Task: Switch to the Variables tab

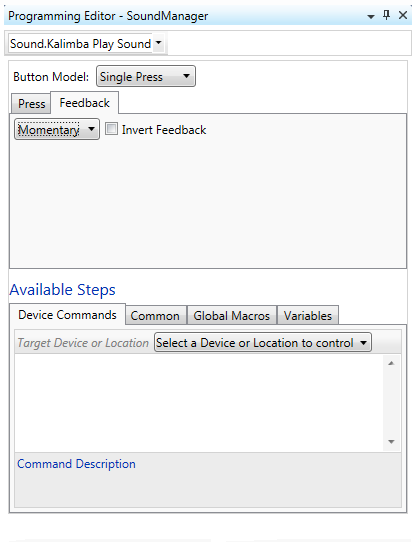Action: tap(308, 316)
